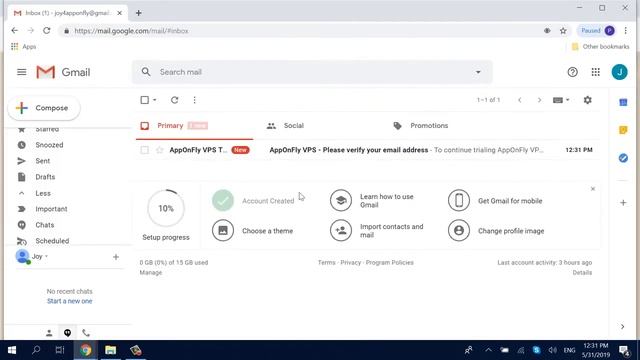
Task: Tick the AppOnFly VPS email checkbox
Action: coord(144,150)
